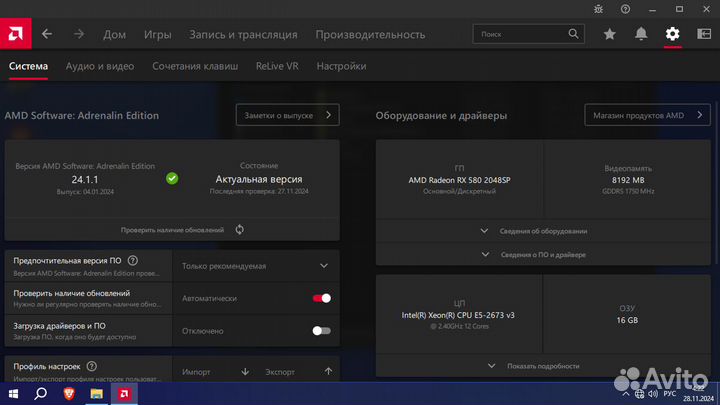Image resolution: width=720 pixels, height=405 pixels.
Task: Open Только рекомендуемая dropdown
Action: point(256,266)
